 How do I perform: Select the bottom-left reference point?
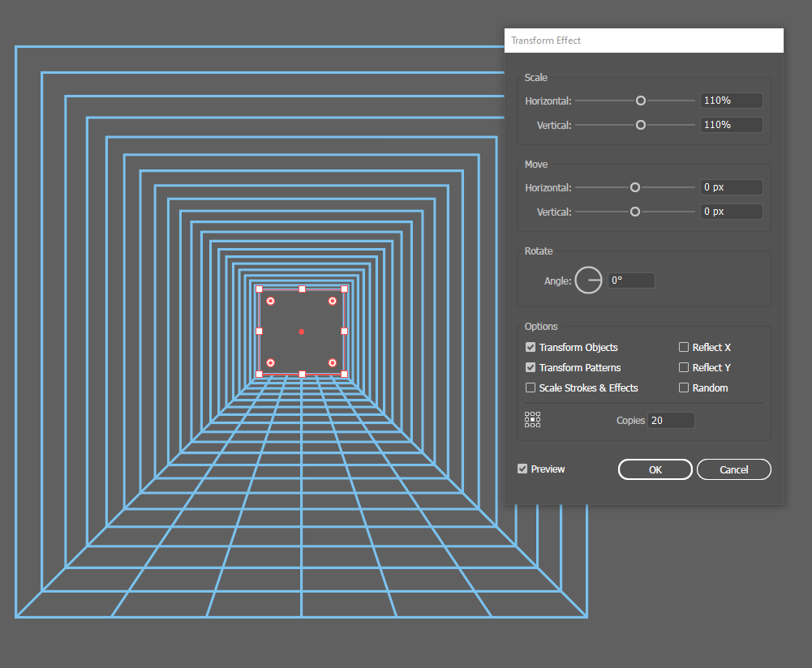pos(527,425)
